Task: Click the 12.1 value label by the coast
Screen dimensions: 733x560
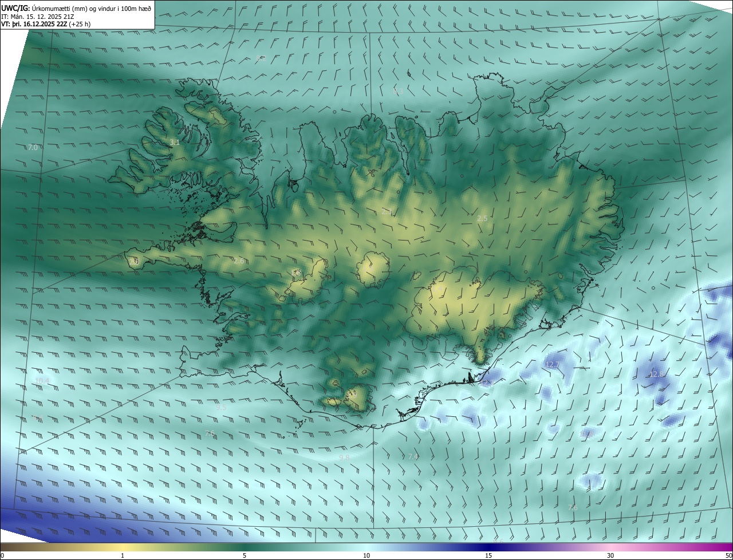Action: click(486, 382)
